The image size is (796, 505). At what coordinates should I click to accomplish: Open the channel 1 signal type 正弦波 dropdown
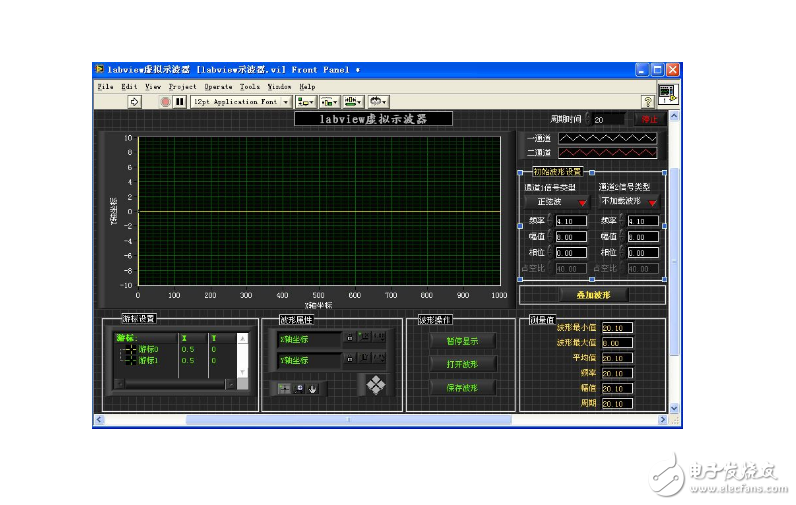pos(556,202)
